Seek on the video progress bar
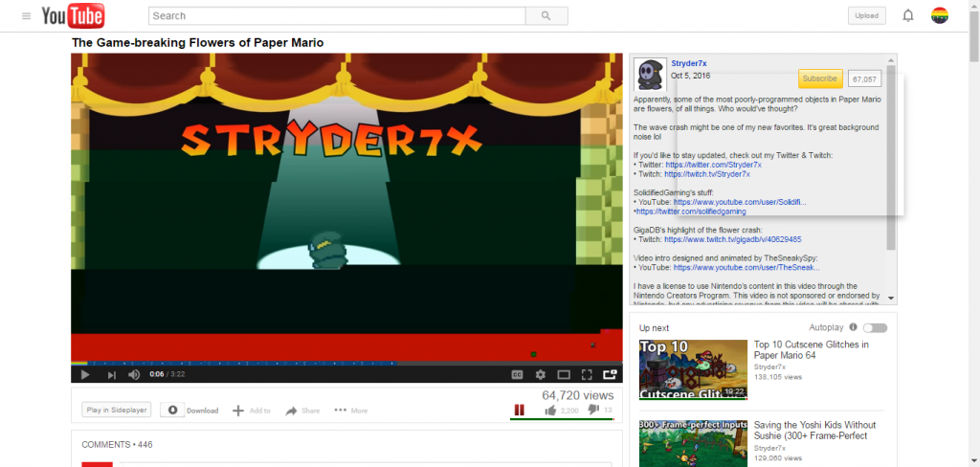 pos(346,363)
